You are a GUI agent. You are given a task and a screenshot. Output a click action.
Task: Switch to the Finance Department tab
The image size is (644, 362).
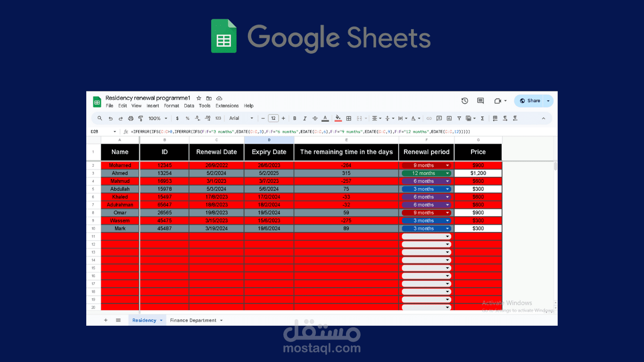196,321
